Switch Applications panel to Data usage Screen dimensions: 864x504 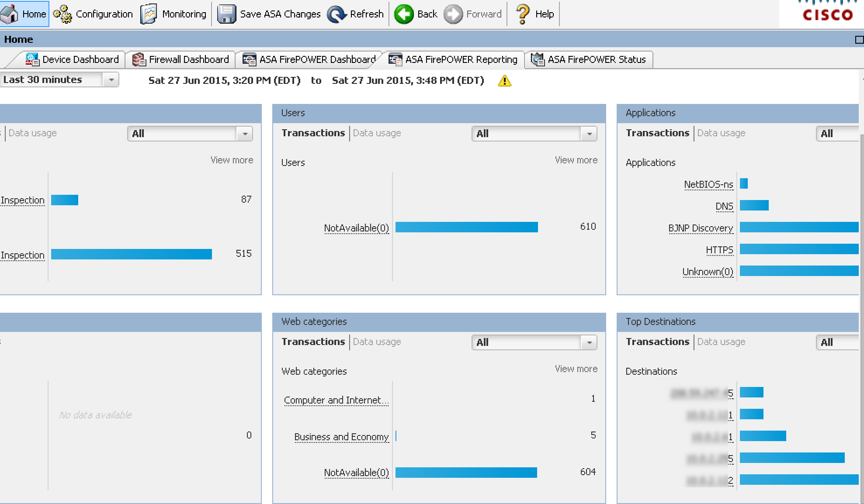tap(721, 133)
